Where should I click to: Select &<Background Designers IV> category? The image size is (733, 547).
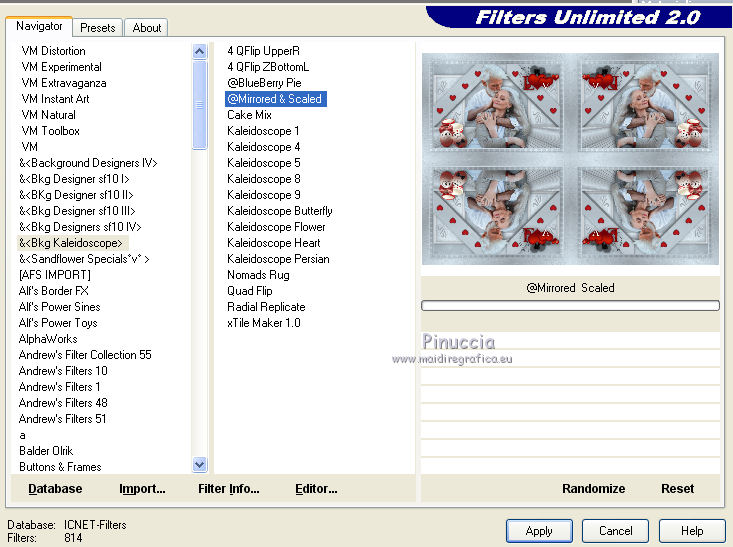pos(88,163)
